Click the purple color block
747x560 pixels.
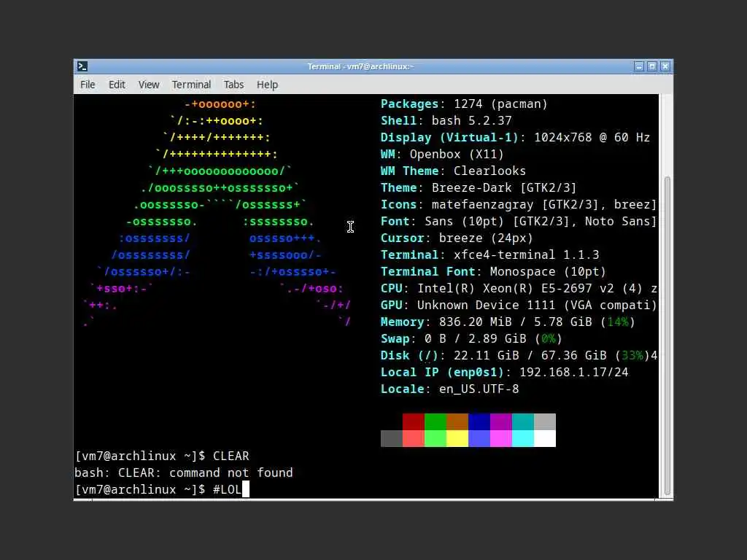pyautogui.click(x=501, y=422)
